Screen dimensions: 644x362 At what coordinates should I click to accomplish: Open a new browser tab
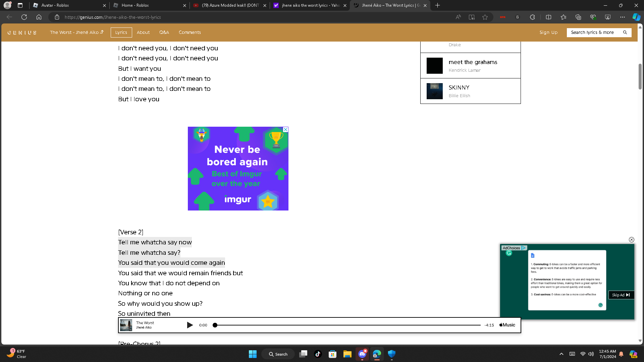coord(437,5)
